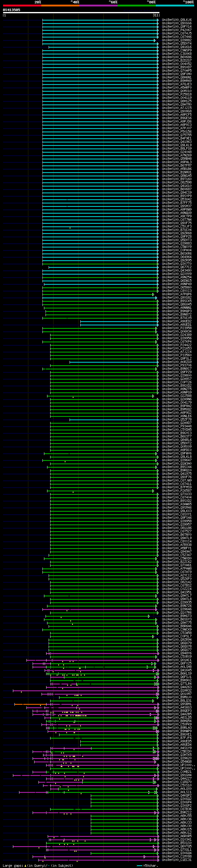The image size is (197, 868).
Task: Click hit label UniRef100_Q39647
Action: coord(177,460)
